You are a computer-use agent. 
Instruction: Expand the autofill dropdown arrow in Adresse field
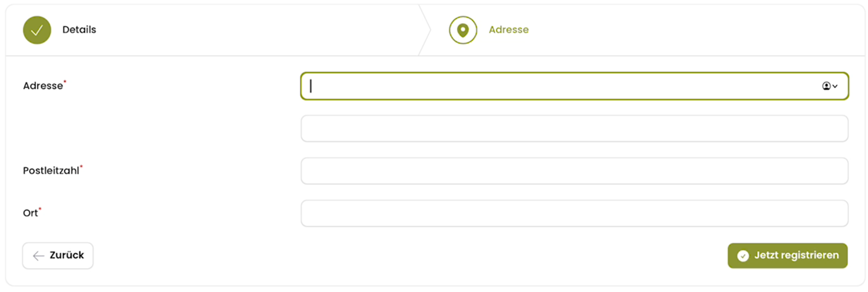click(835, 86)
